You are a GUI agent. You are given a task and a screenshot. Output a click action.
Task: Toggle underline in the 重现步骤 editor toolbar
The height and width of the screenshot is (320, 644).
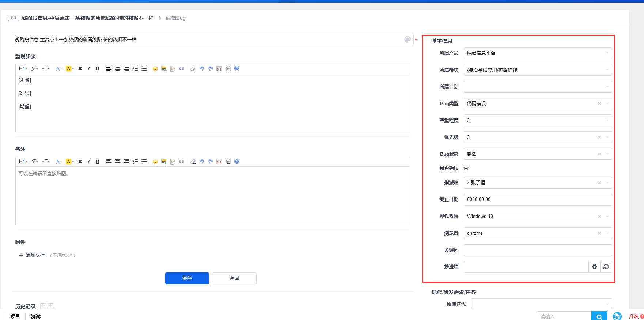97,69
